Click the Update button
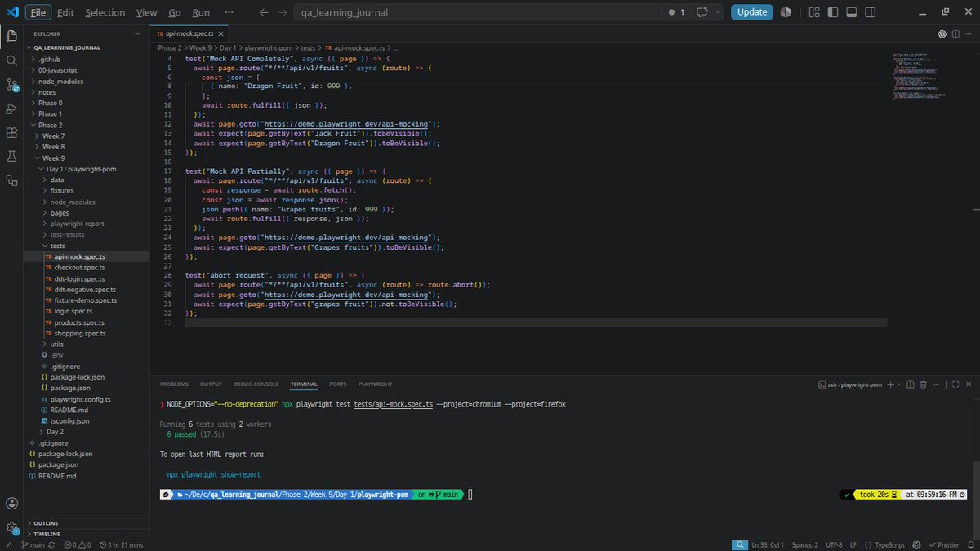The image size is (980, 551). [x=751, y=12]
